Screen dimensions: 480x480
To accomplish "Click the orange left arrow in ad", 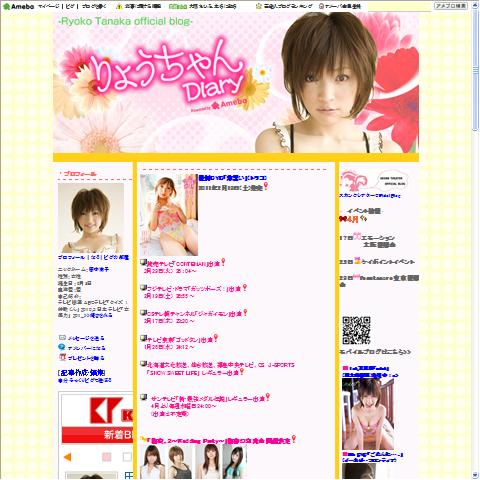I will click(67, 457).
